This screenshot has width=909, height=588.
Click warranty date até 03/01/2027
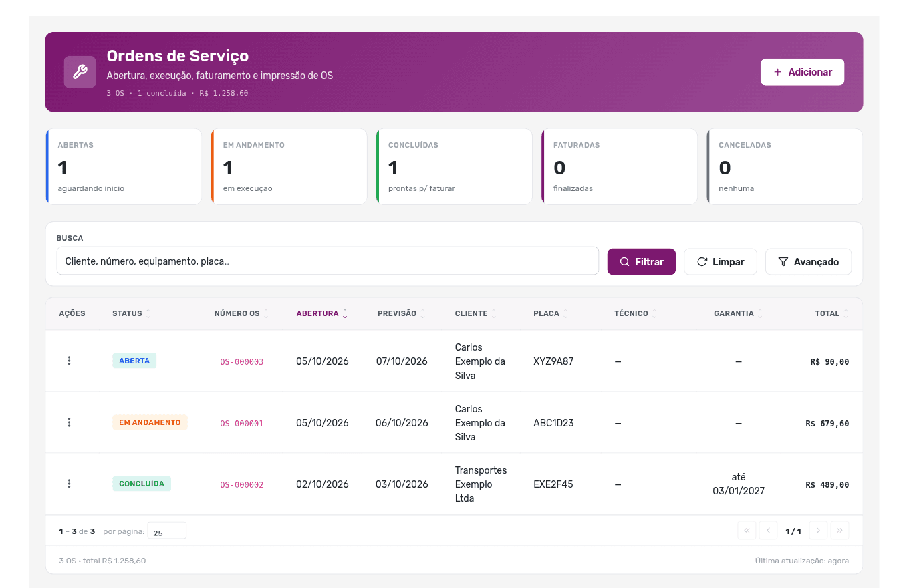click(739, 484)
